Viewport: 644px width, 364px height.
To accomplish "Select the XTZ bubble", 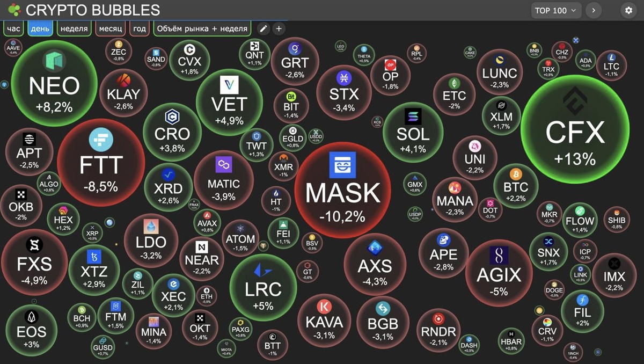I will click(x=94, y=270).
